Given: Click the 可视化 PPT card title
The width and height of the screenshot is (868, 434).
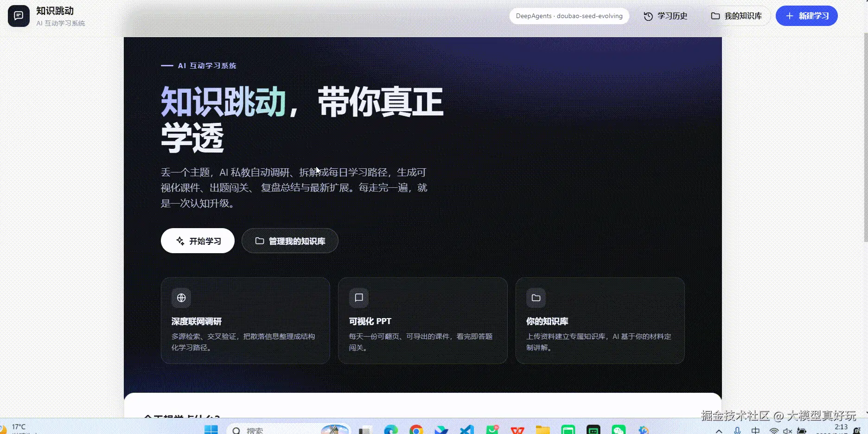Looking at the screenshot, I should (x=370, y=321).
